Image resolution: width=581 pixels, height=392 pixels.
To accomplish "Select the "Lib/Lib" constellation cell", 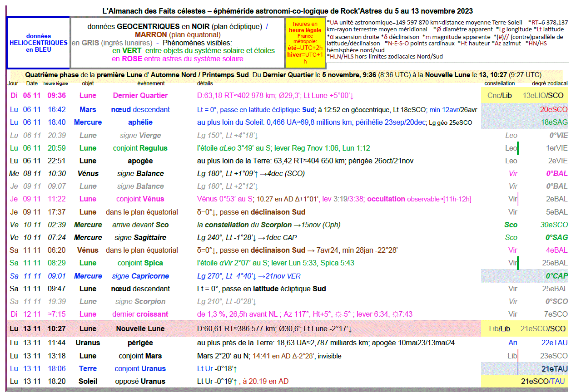I will [x=499, y=329].
